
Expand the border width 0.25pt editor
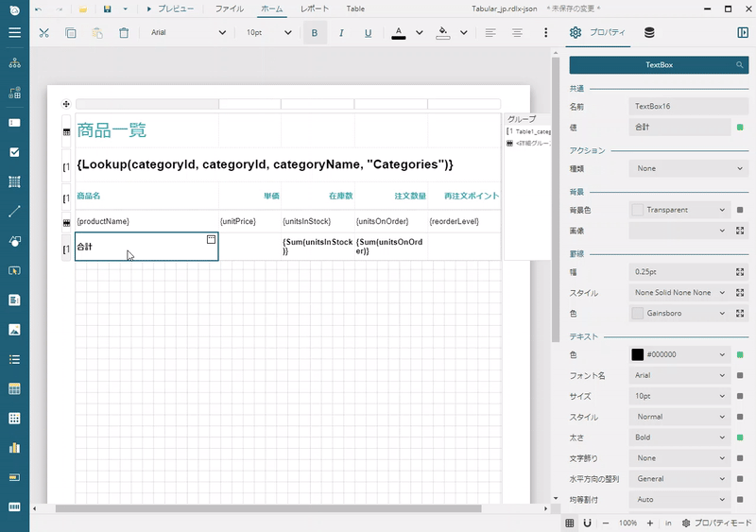(x=739, y=271)
